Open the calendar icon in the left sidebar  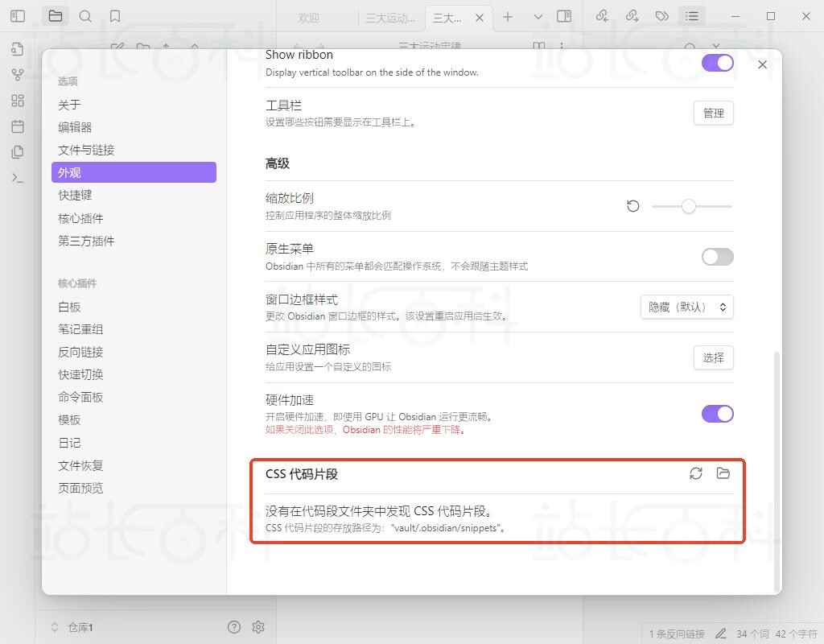[x=17, y=126]
